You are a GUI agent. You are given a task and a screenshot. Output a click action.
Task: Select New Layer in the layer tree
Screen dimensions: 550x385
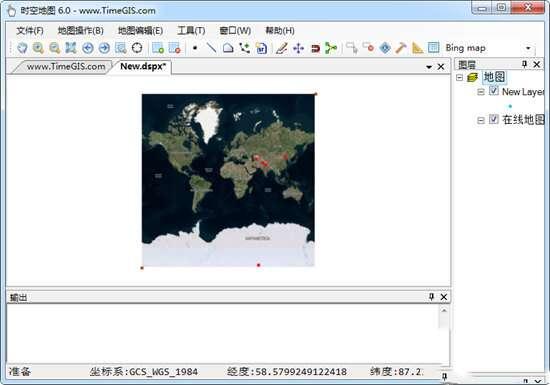tap(523, 92)
